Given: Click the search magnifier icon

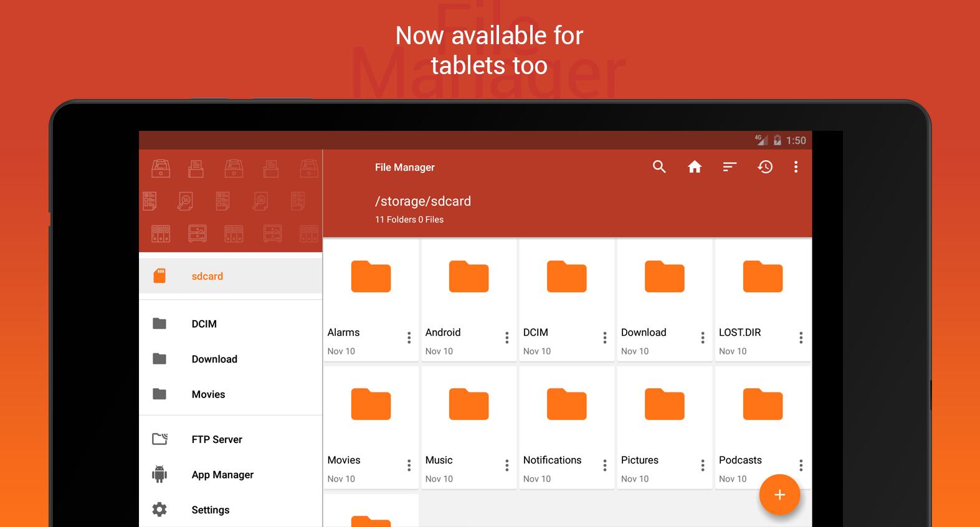Looking at the screenshot, I should 659,167.
